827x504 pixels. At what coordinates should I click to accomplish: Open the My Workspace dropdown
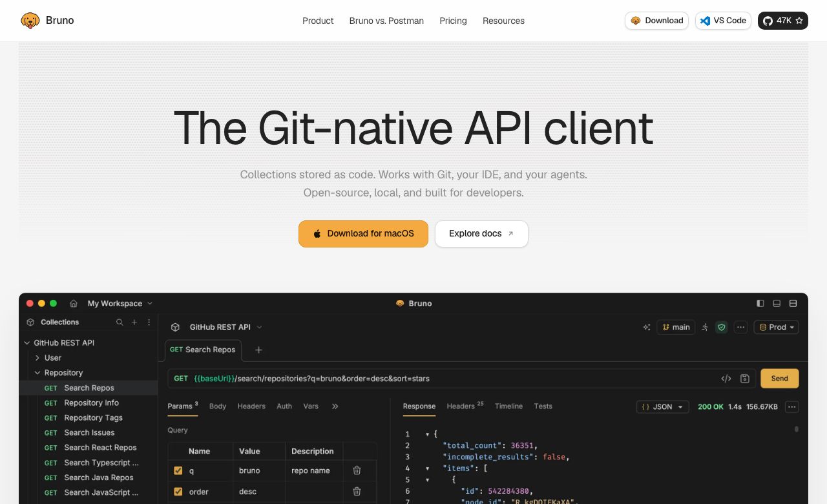[x=120, y=303]
